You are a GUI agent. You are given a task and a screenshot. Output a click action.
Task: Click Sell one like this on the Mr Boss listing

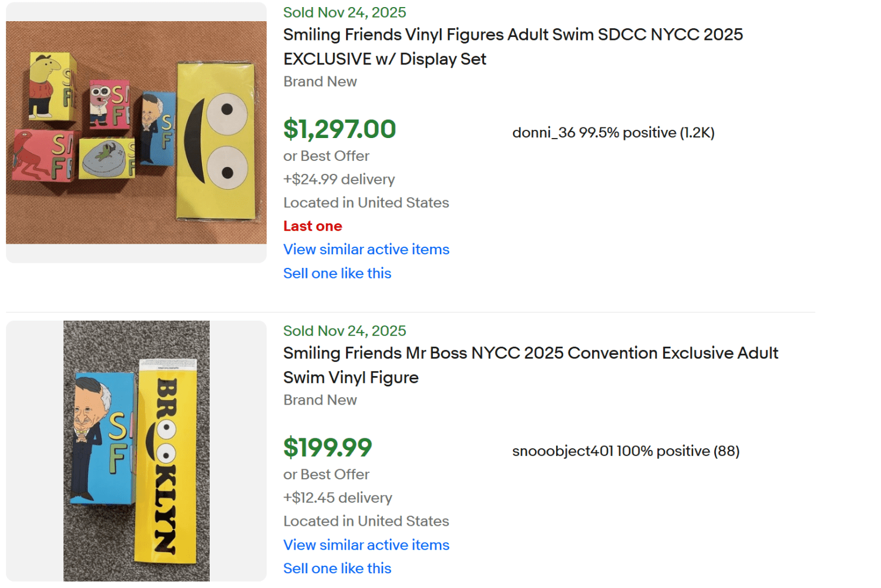coord(337,568)
